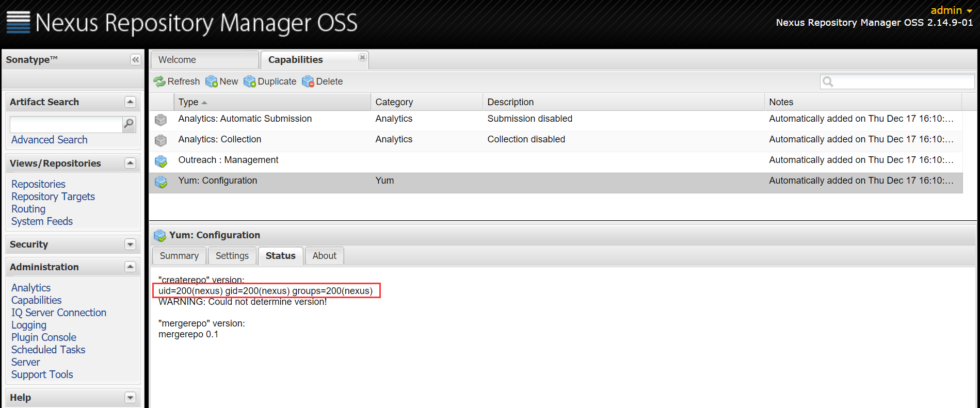
Task: Open the System Feeds link
Action: [x=42, y=221]
